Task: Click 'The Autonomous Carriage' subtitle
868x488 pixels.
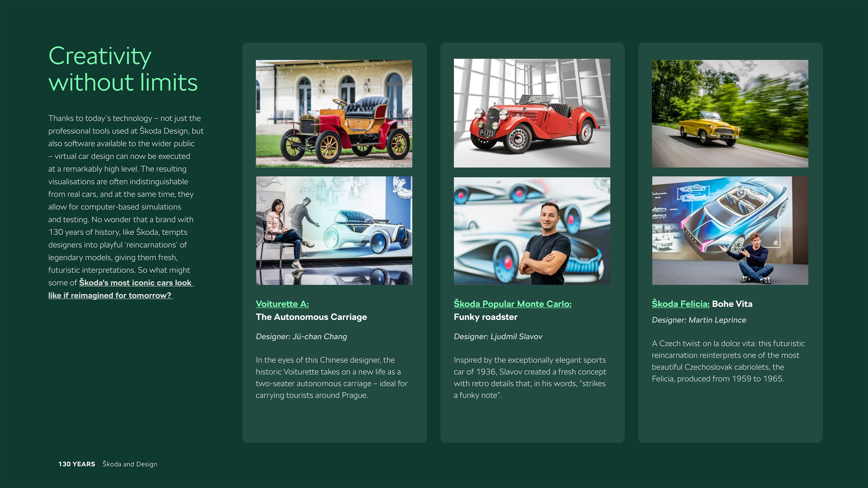Action: pos(311,317)
